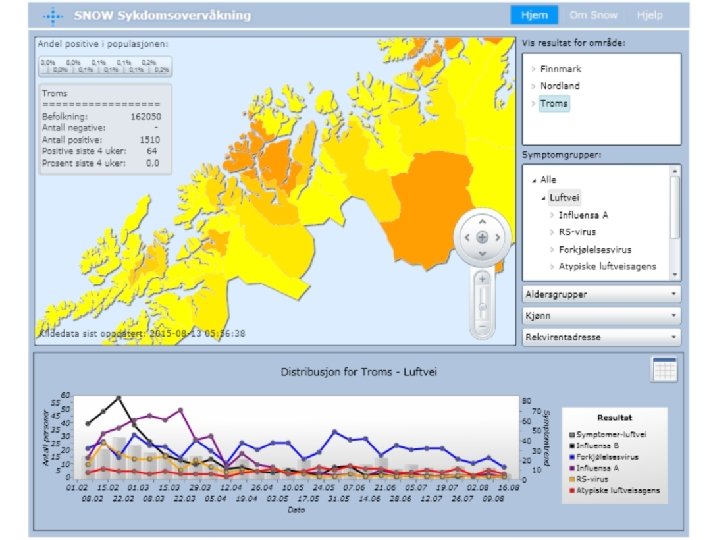
Task: Expand the Influensa A node
Action: 552,215
